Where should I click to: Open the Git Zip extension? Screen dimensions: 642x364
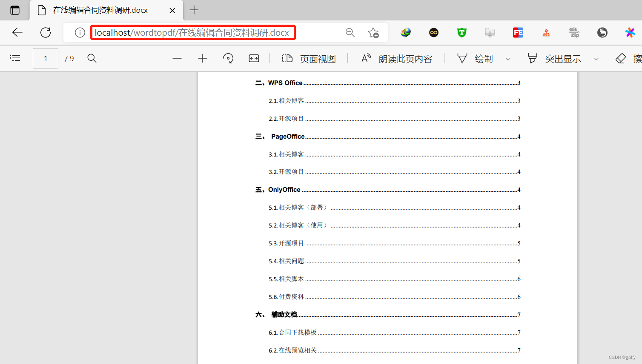coord(574,32)
